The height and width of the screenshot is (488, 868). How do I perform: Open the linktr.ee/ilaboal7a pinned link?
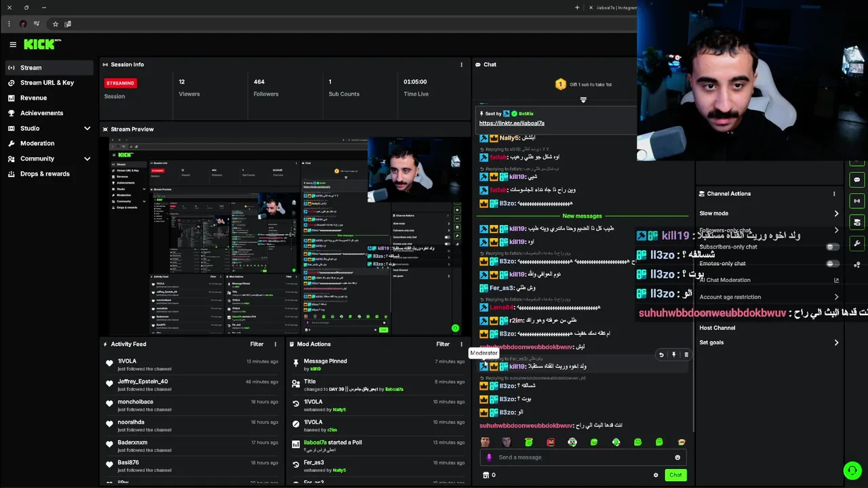[x=511, y=123]
